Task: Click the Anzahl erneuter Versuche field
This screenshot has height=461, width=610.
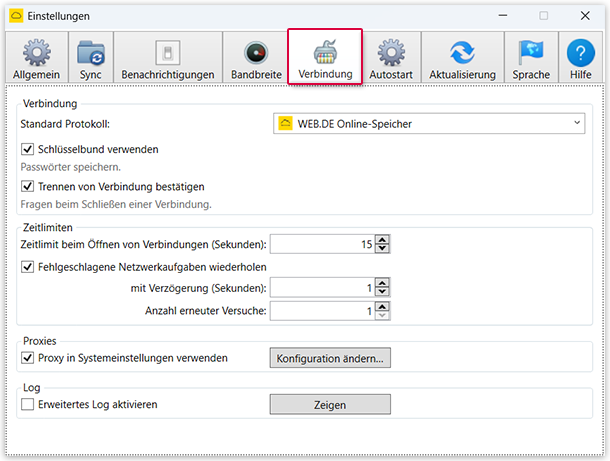Action: [x=323, y=311]
